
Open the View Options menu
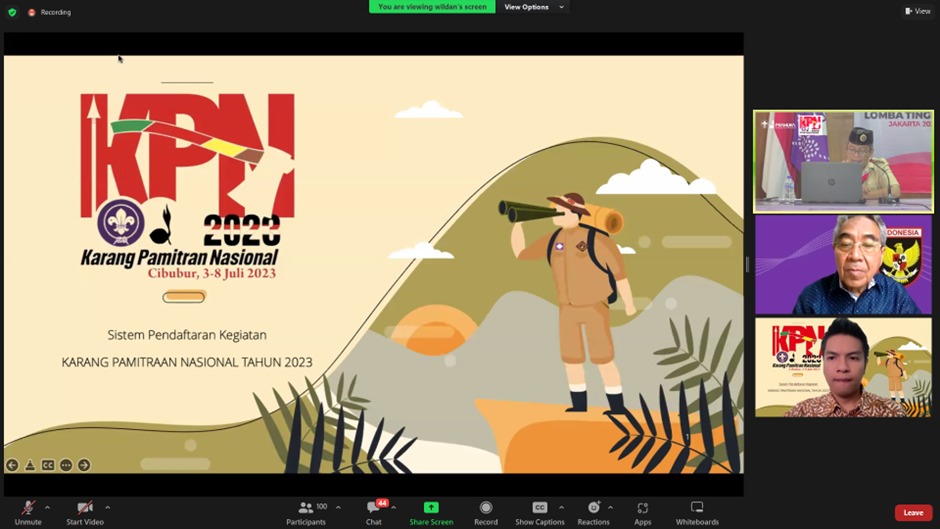(x=531, y=7)
